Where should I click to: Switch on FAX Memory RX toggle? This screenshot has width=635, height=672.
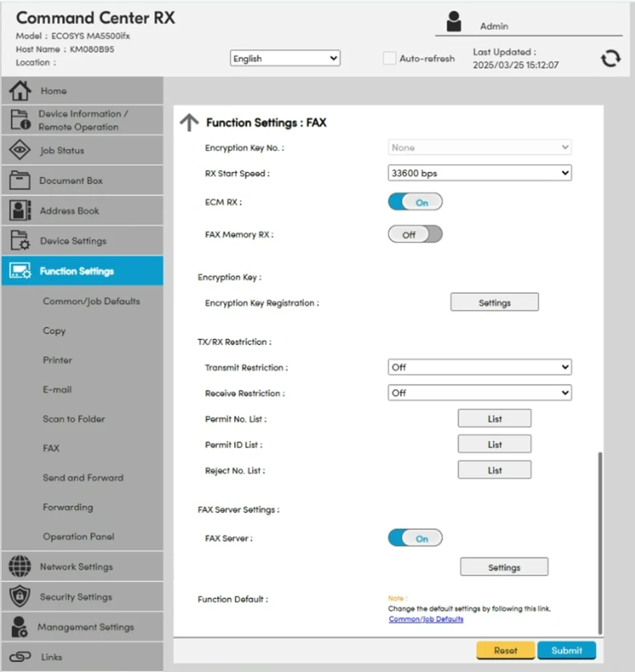(415, 234)
